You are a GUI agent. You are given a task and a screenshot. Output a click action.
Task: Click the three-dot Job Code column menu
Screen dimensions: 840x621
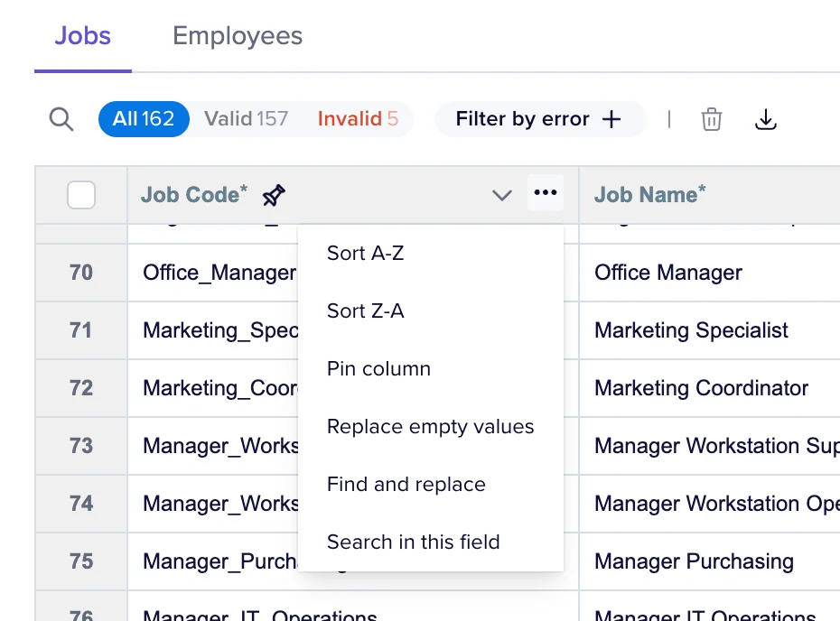click(x=546, y=193)
